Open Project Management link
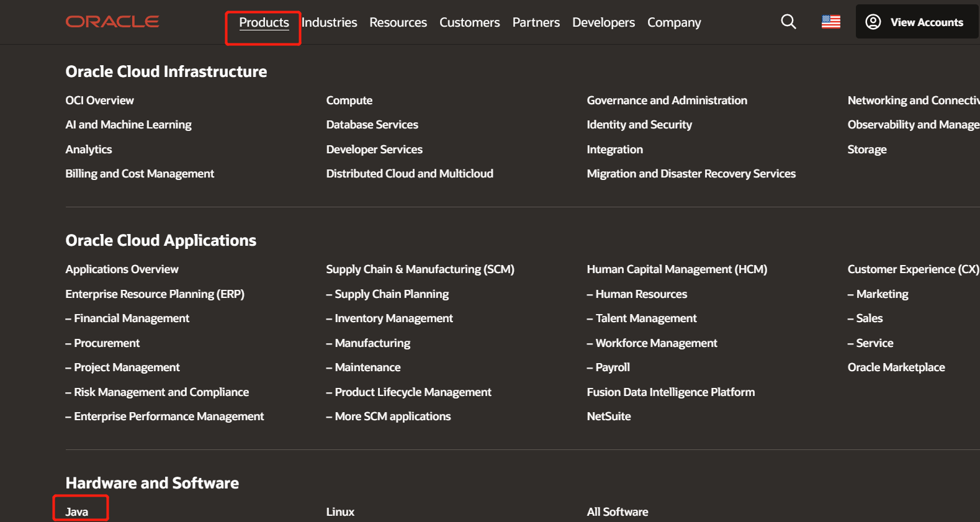980x522 pixels. (x=122, y=367)
